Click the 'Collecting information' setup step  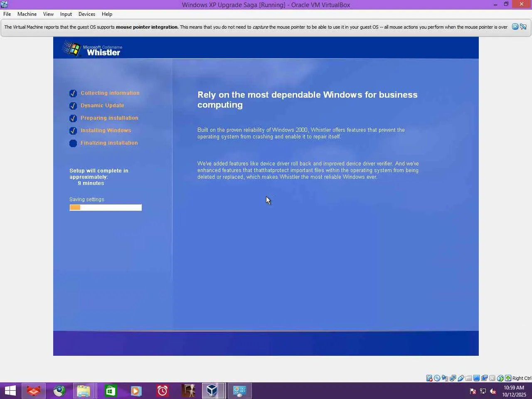110,93
